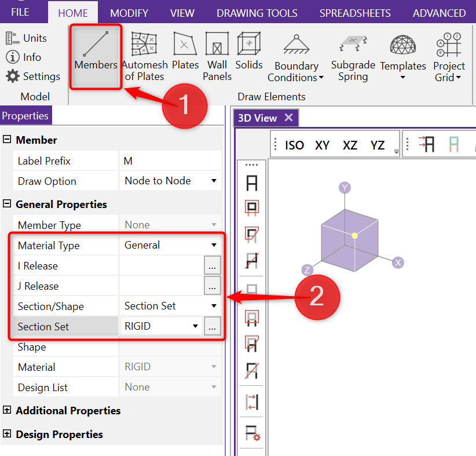The height and width of the screenshot is (456, 476).
Task: Open the Settings gear option
Action: tap(33, 76)
